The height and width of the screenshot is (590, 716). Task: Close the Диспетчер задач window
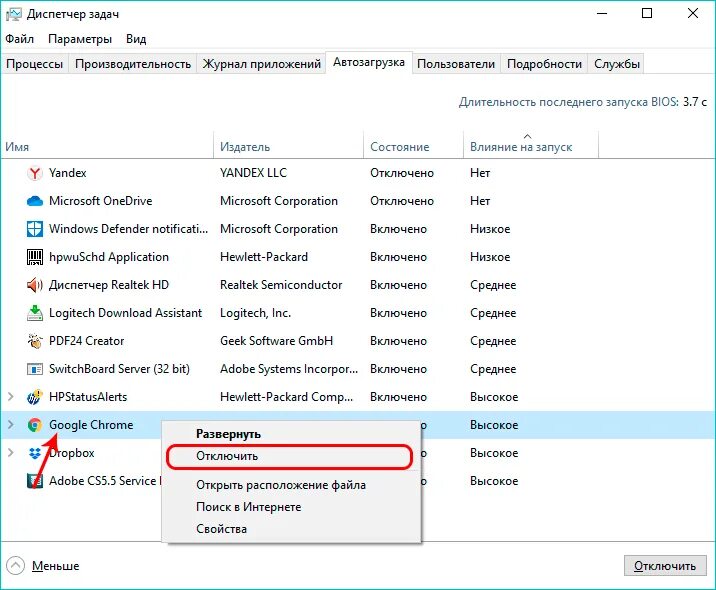pyautogui.click(x=693, y=14)
